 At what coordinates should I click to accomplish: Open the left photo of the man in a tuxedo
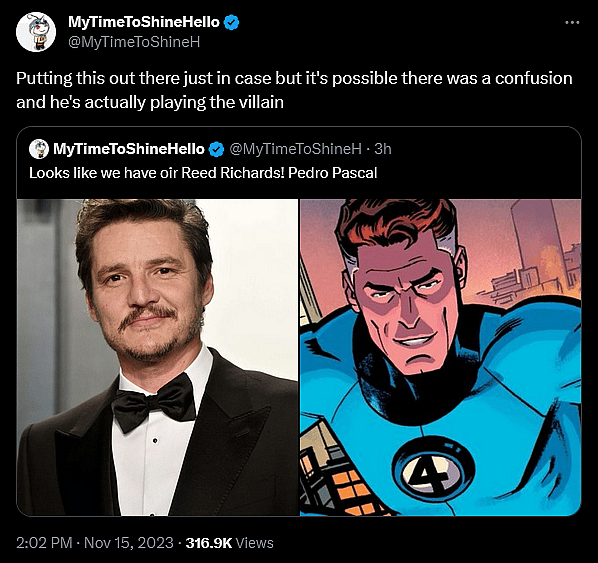[x=157, y=357]
